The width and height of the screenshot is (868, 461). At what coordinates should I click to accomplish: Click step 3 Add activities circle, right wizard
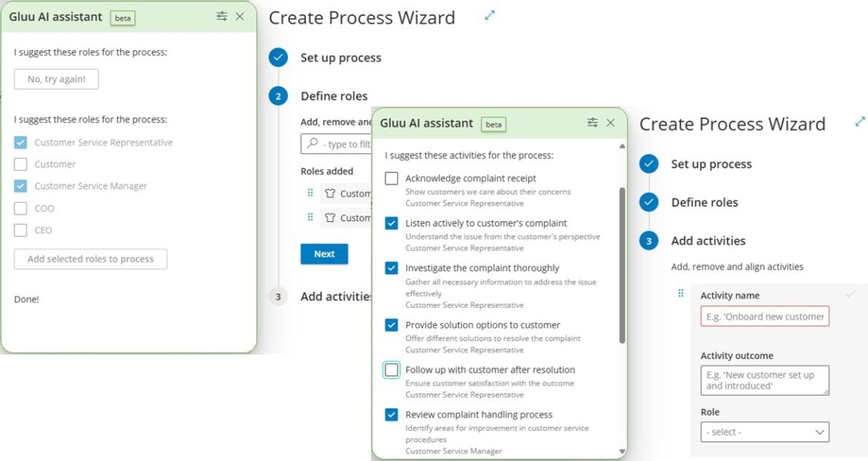649,241
